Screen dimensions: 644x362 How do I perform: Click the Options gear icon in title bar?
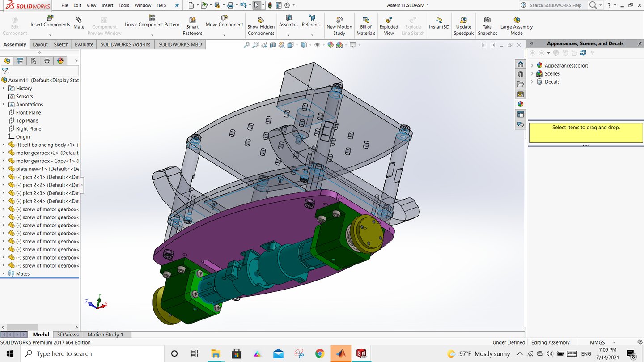pyautogui.click(x=287, y=5)
